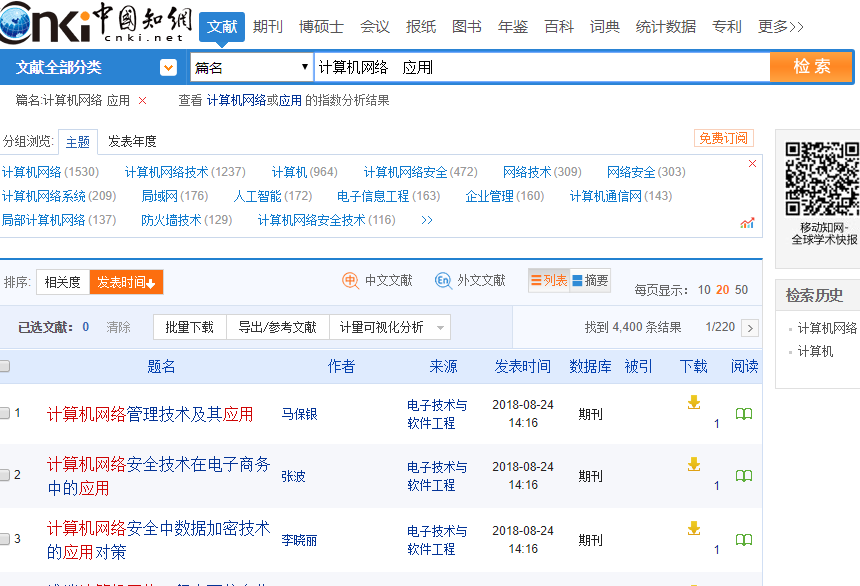The width and height of the screenshot is (860, 586).
Task: Download the article by 李晓丽
Action: coord(694,528)
